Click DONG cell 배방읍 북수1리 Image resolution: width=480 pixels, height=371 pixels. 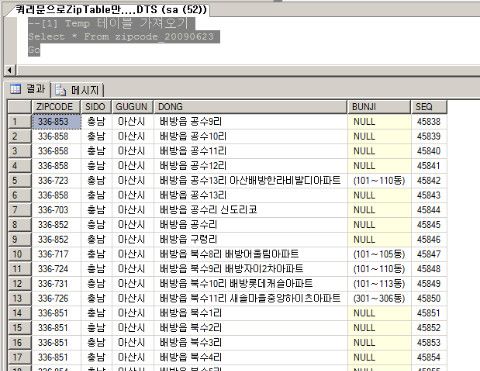250,313
